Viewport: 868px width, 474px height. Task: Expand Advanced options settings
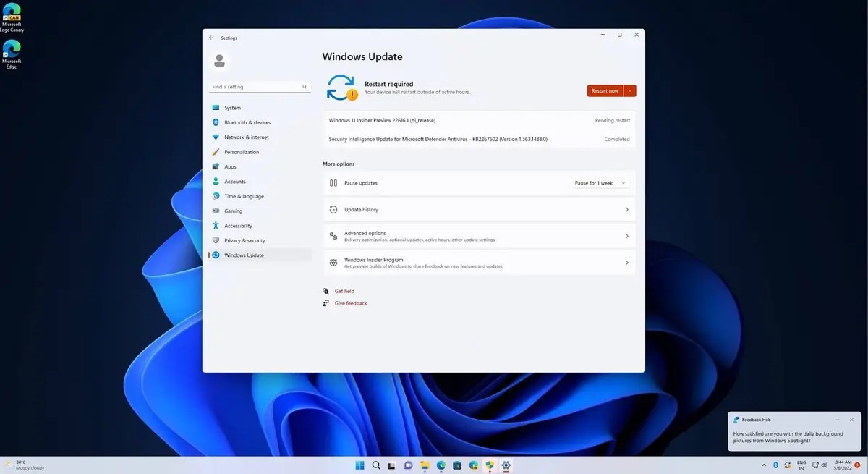point(479,236)
